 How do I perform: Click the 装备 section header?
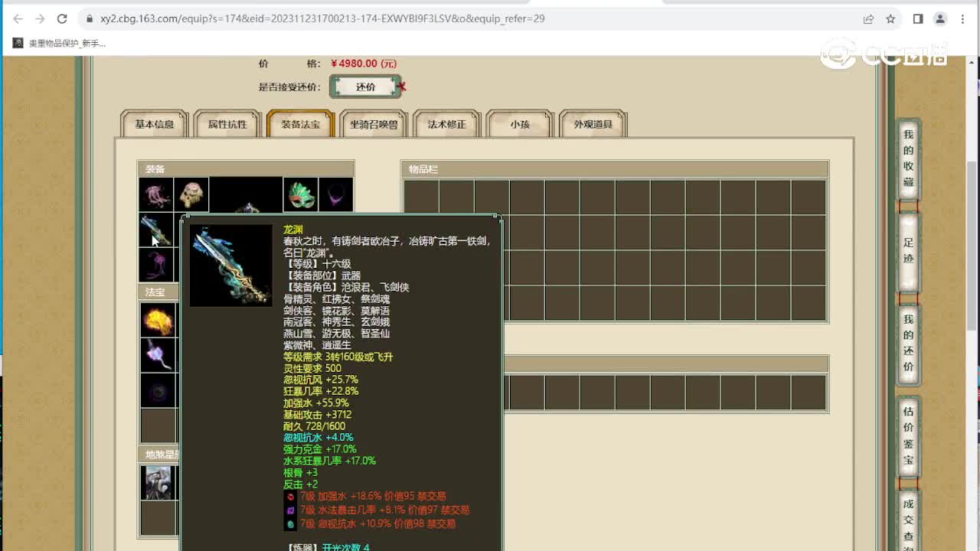[x=246, y=169]
